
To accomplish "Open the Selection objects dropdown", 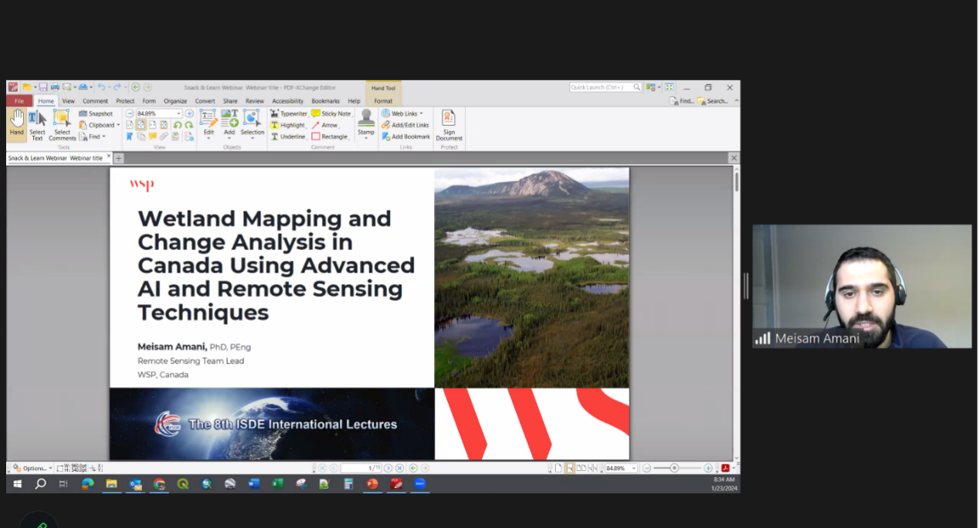I will click(252, 124).
